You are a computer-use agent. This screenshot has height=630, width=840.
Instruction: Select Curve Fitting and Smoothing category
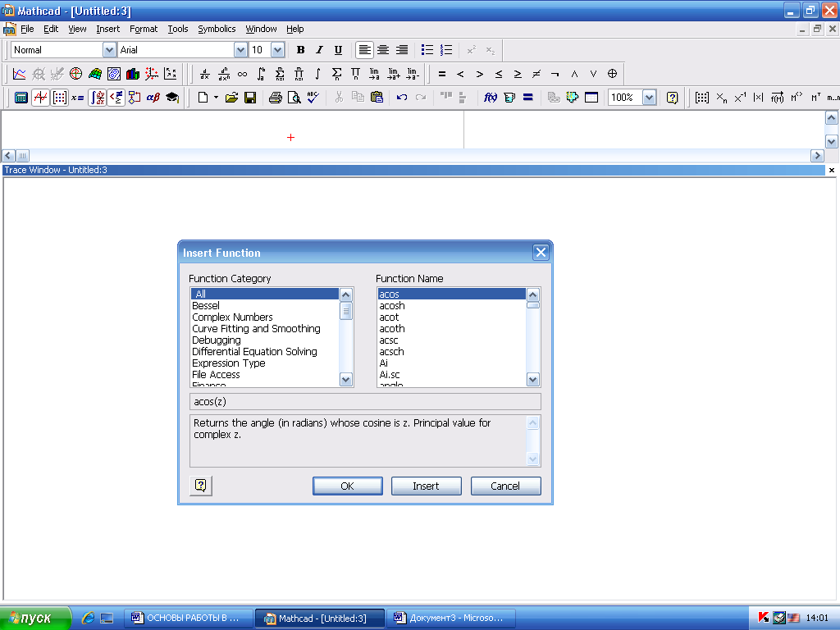tap(265, 328)
